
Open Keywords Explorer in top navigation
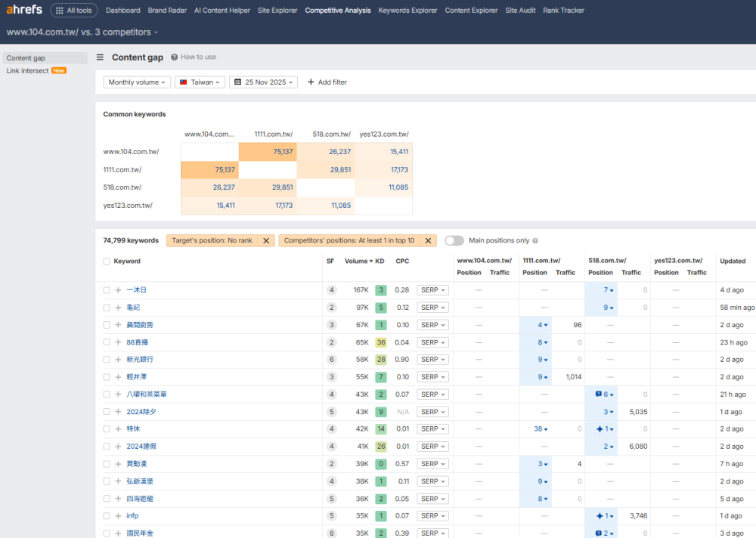pyautogui.click(x=407, y=11)
